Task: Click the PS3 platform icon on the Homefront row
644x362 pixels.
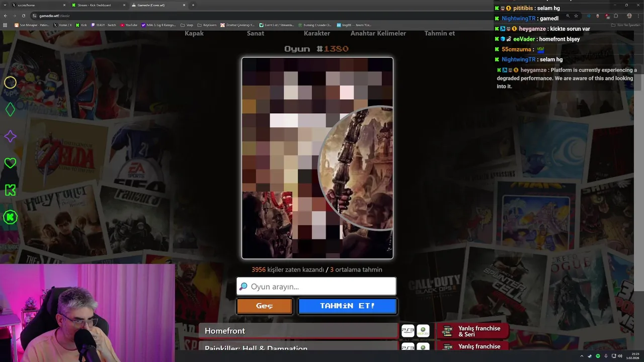Action: (408, 331)
